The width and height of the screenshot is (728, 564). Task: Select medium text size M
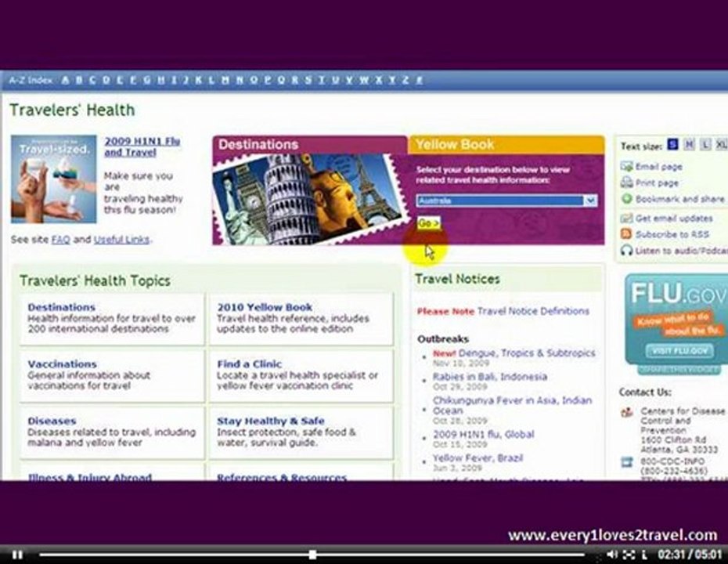coord(690,145)
